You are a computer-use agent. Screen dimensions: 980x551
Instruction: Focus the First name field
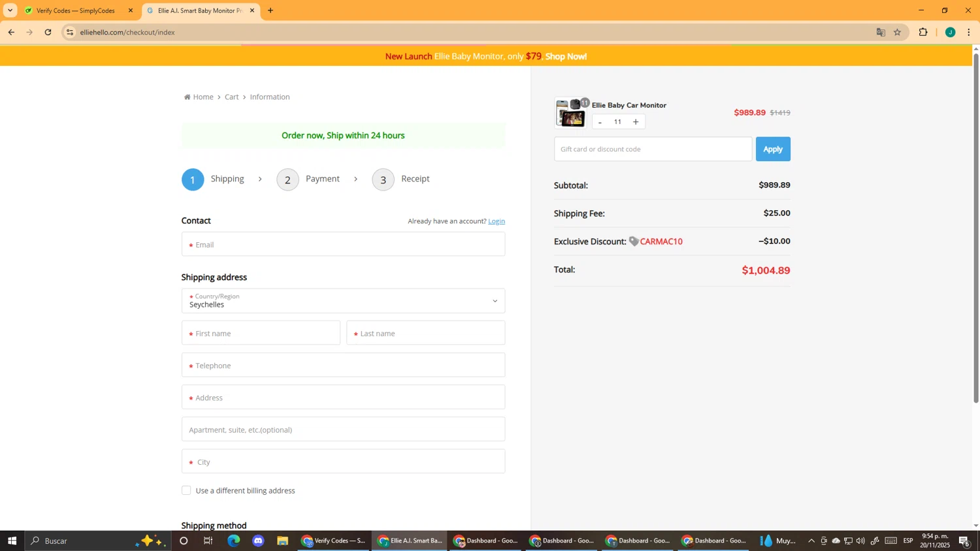[x=261, y=333]
